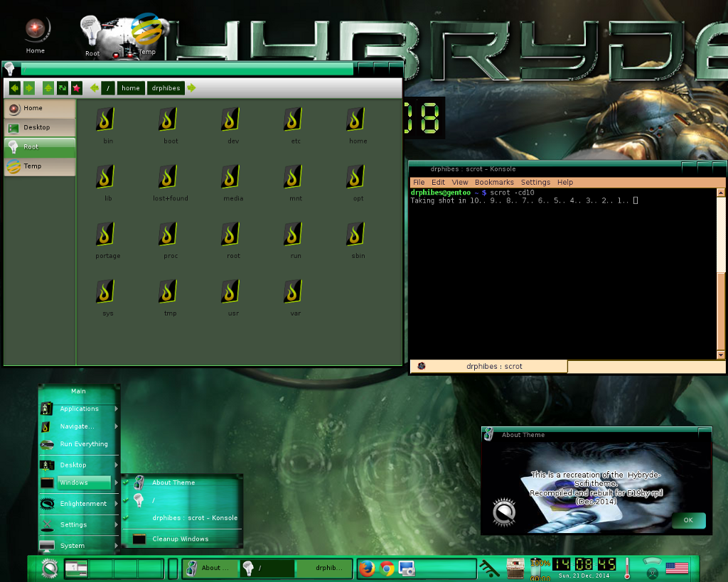
Task: Click Konsole scrollbar down arrow
Action: point(721,355)
